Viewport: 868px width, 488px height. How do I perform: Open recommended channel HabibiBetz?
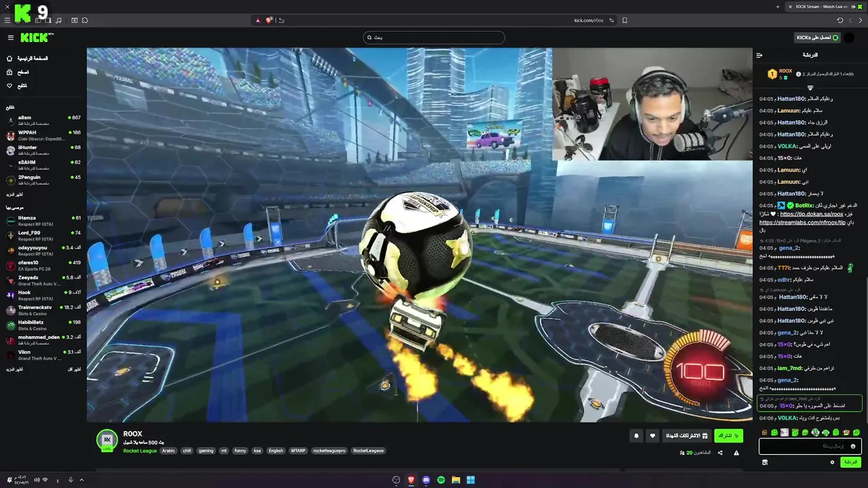pyautogui.click(x=43, y=325)
